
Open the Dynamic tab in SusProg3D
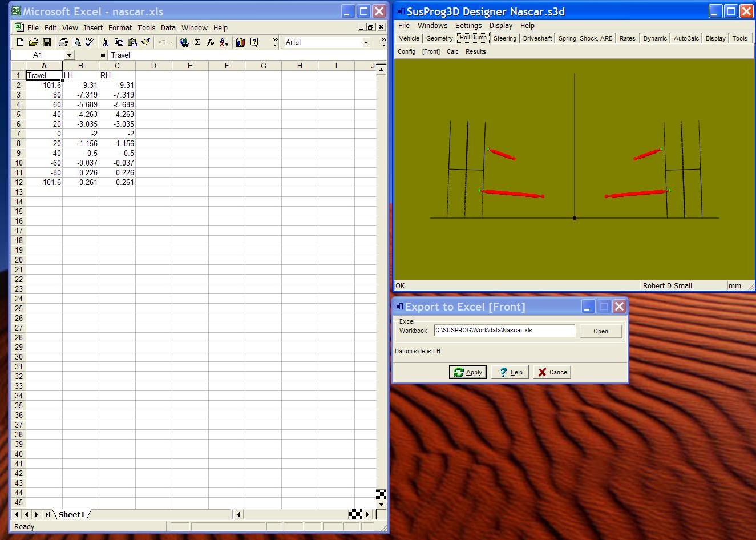point(654,38)
